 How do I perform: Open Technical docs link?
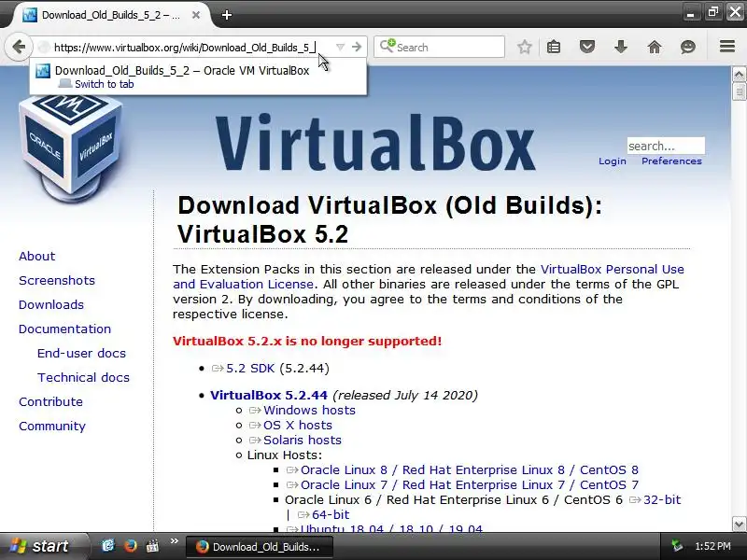(83, 378)
